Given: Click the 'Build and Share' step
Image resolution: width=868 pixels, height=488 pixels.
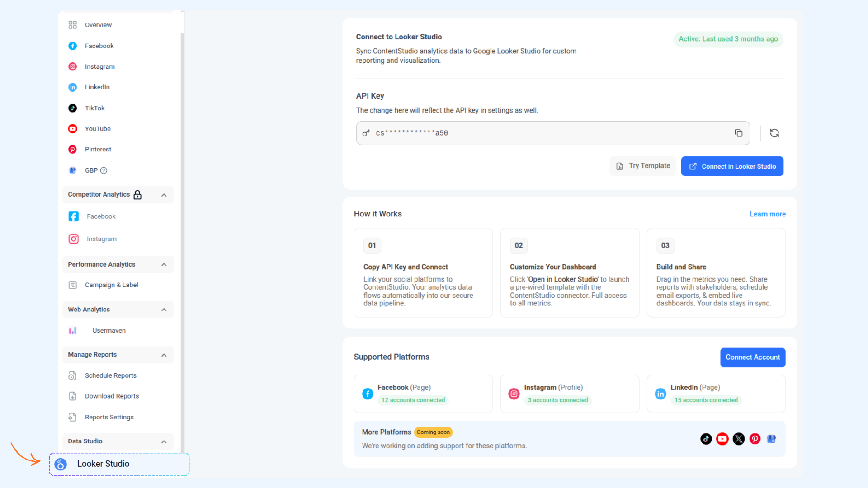Looking at the screenshot, I should pyautogui.click(x=716, y=272).
